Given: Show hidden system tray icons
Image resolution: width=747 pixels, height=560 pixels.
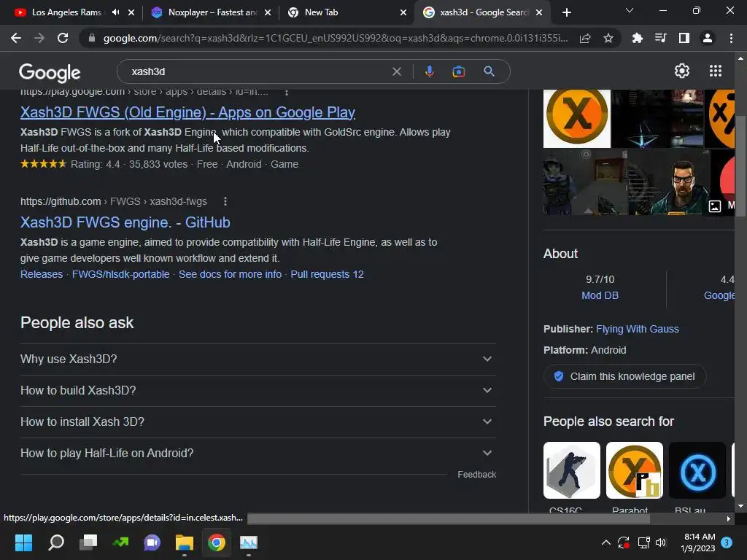Looking at the screenshot, I should (x=606, y=542).
